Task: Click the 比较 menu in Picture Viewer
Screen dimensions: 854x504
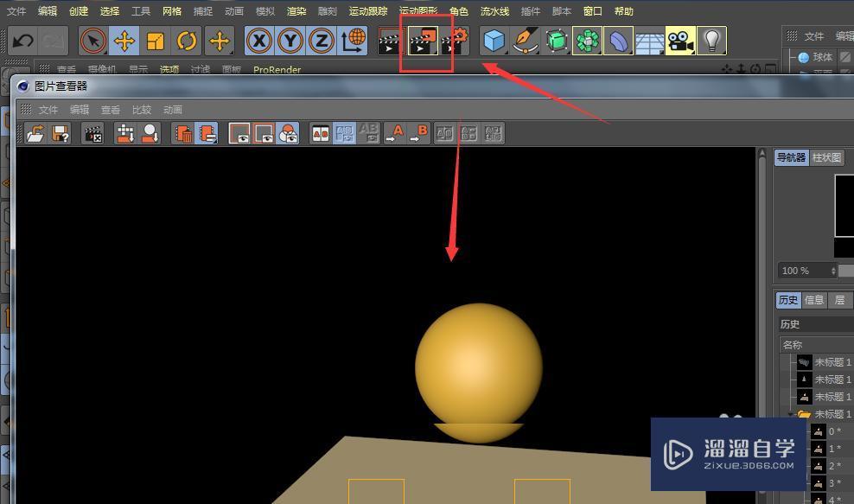Action: 142,110
